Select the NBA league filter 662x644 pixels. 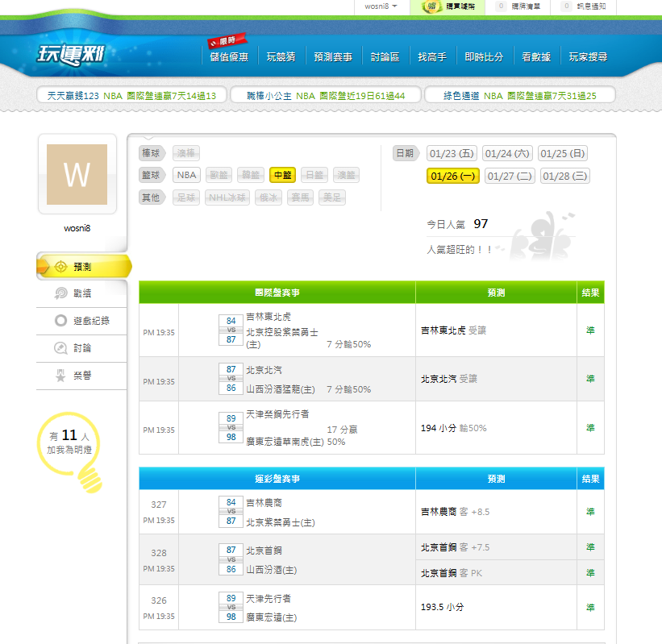(x=186, y=175)
